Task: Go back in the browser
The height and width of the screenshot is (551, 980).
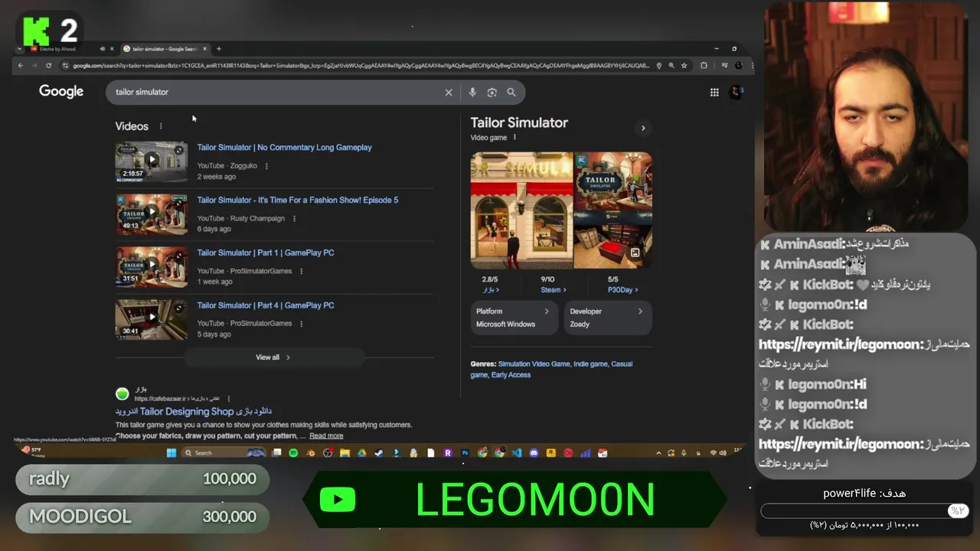Action: 21,66
